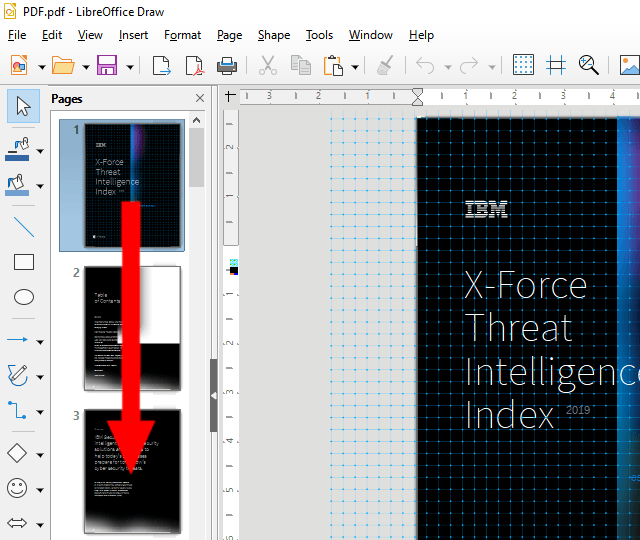Screen dimensions: 640x540
Task: Click the Undo arrow icon
Action: (x=425, y=65)
